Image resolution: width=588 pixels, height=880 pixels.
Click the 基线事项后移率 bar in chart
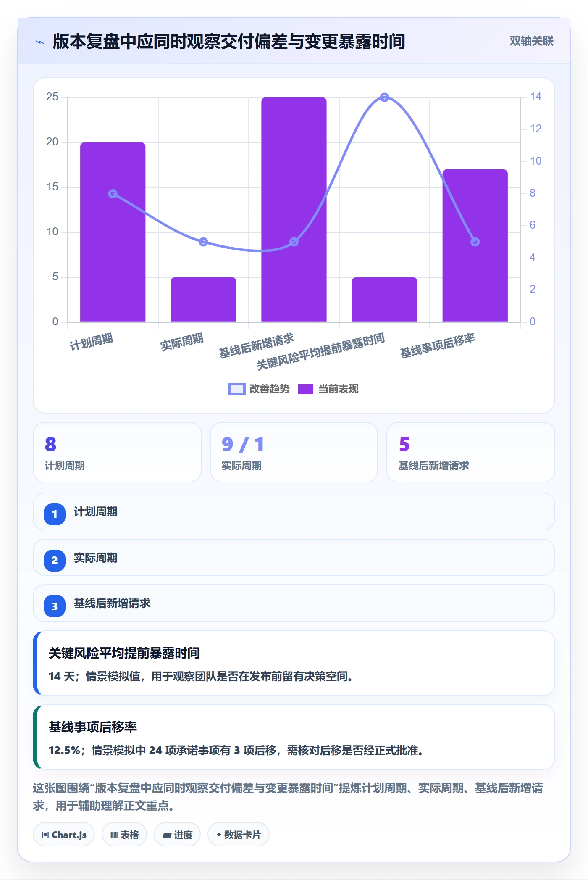tap(475, 245)
